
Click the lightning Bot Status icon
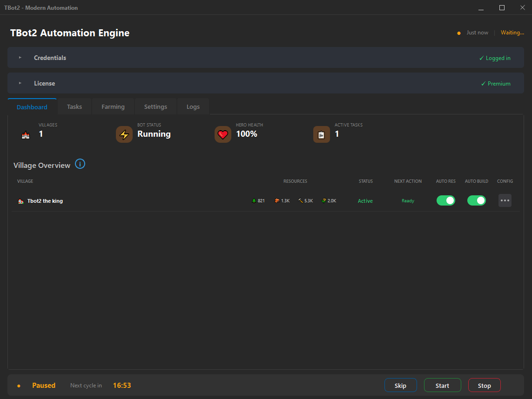pyautogui.click(x=124, y=134)
